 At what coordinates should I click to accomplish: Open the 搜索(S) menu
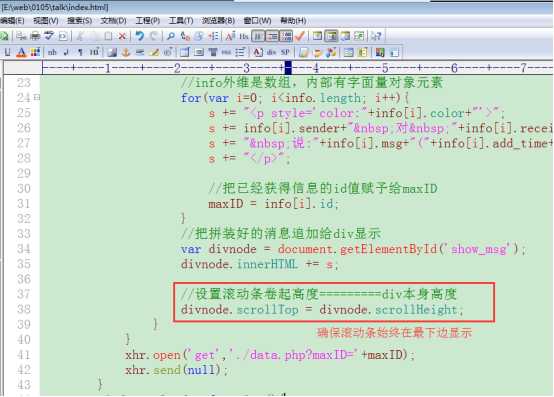coord(79,20)
